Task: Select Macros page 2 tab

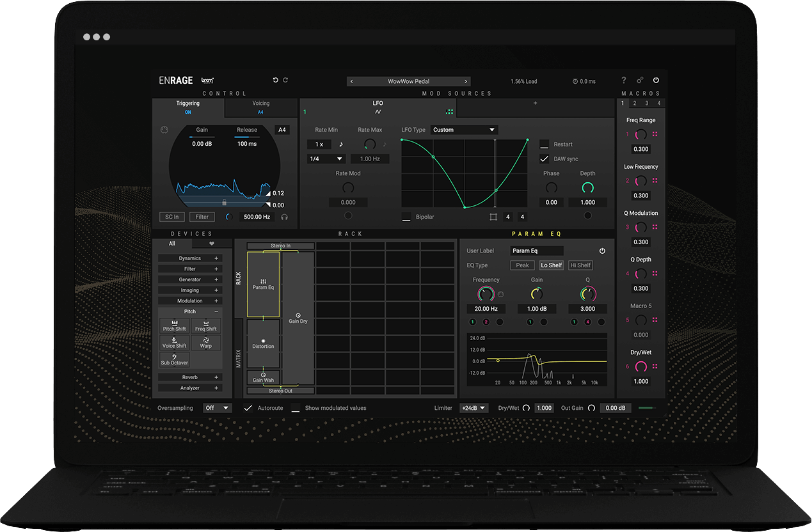Action: [634, 103]
